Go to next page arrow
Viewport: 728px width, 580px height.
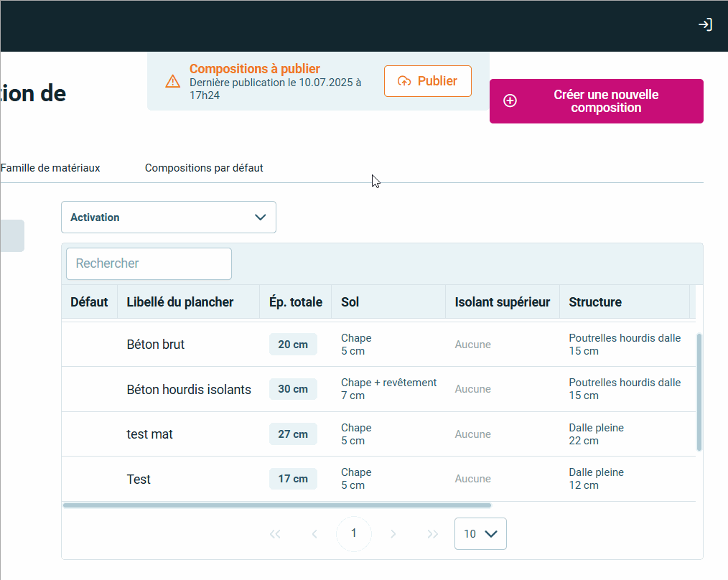pyautogui.click(x=393, y=534)
